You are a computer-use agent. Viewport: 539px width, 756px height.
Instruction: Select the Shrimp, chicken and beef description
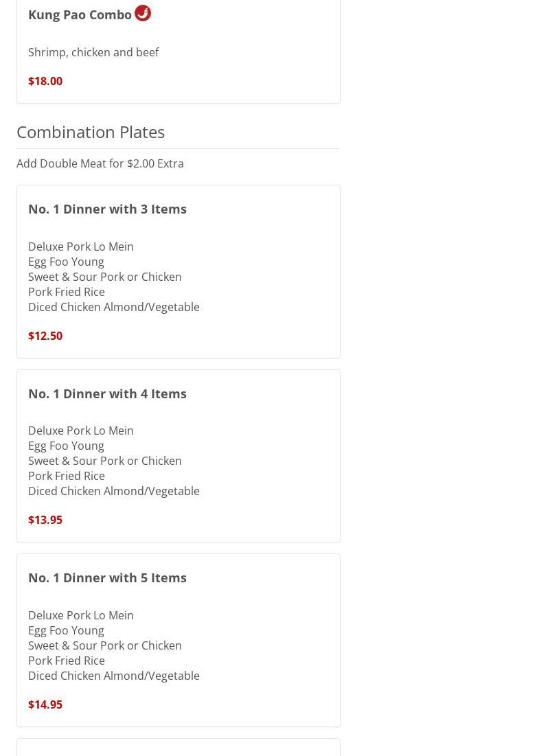[93, 52]
